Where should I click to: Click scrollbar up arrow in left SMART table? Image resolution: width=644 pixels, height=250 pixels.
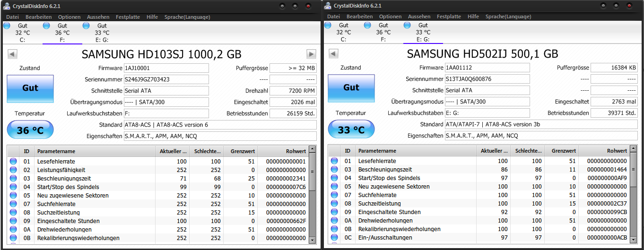(x=312, y=150)
